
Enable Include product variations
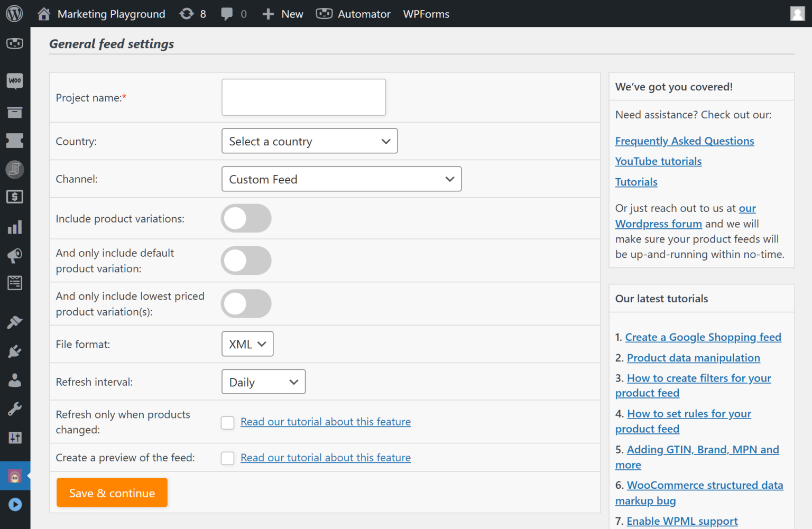coord(246,218)
